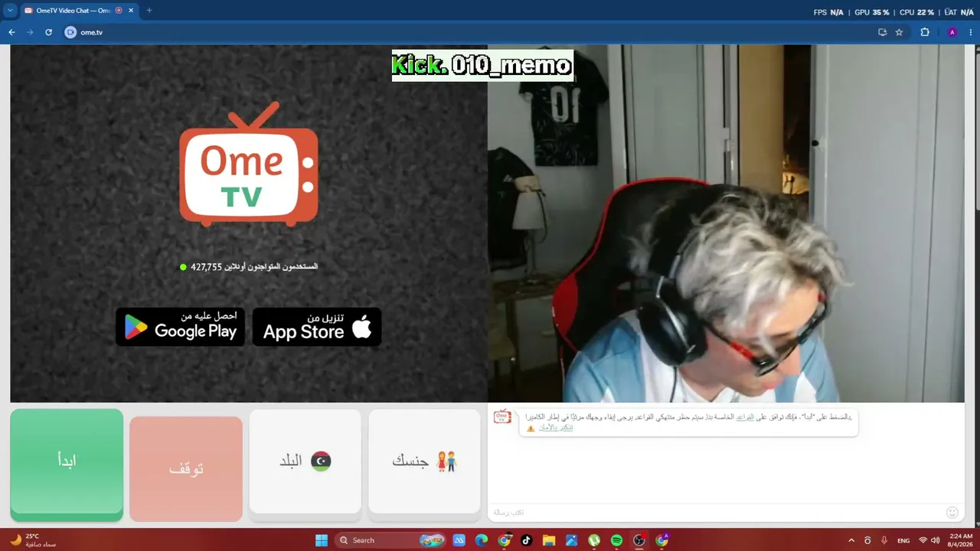Open the Google Play download badge
This screenshot has width=980, height=551.
point(181,327)
